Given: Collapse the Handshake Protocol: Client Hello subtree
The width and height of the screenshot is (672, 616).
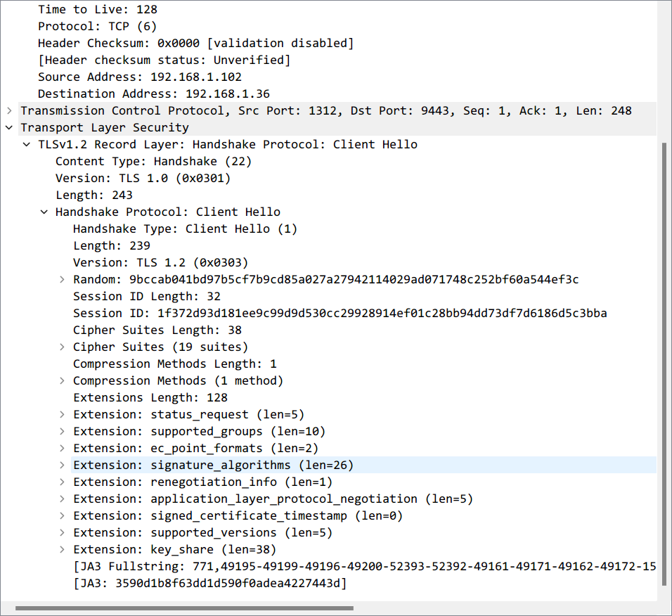Looking at the screenshot, I should [x=44, y=212].
